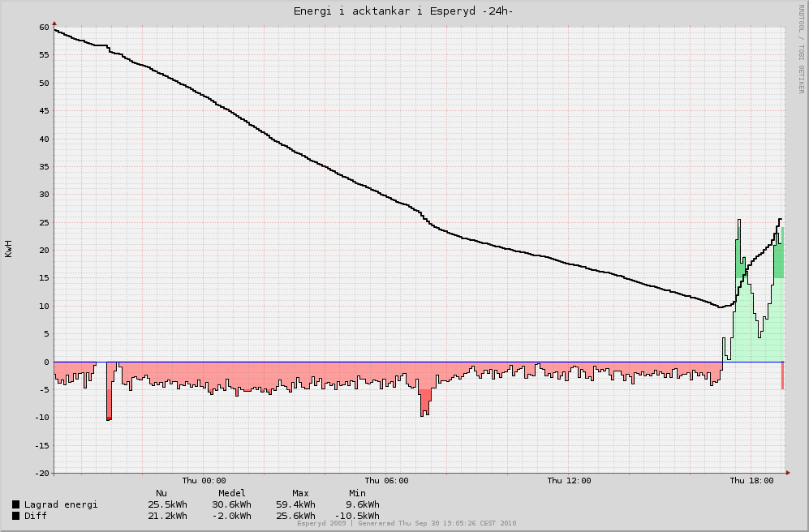This screenshot has width=809, height=532.
Task: Select the Diff legend label
Action: (36, 516)
